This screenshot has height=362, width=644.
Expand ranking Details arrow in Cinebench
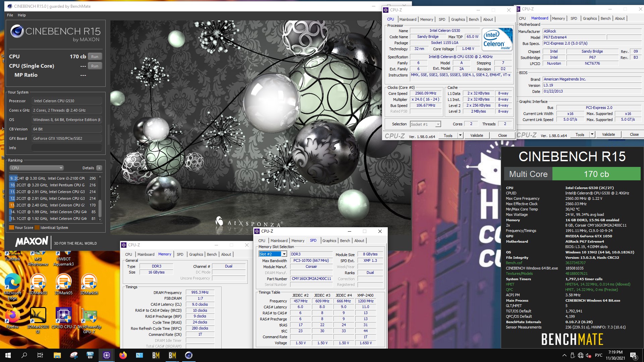99,168
